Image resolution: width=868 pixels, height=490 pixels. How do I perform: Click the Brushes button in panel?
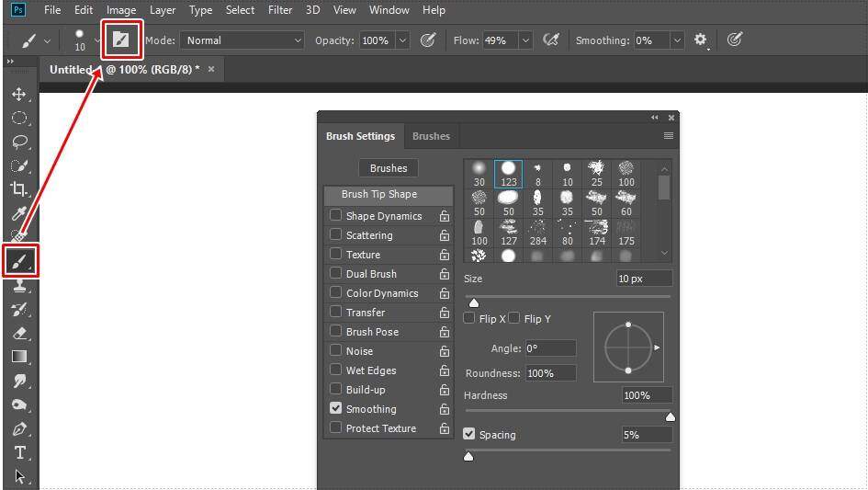click(389, 168)
